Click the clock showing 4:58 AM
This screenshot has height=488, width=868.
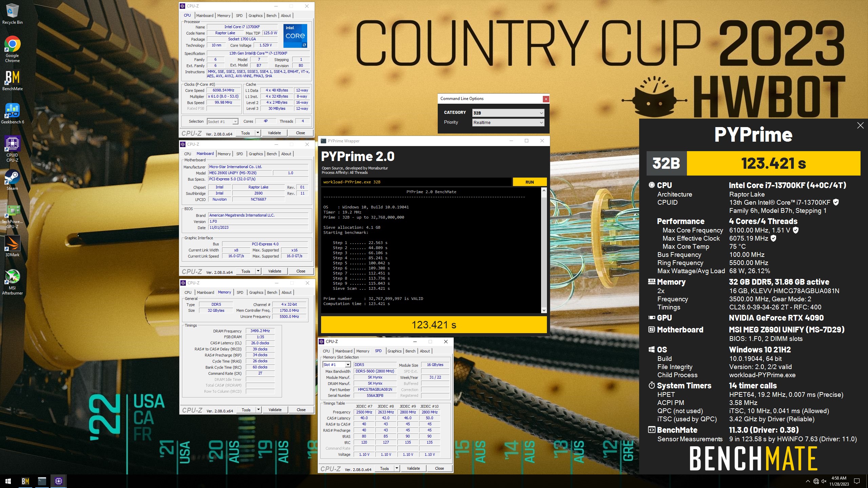839,481
